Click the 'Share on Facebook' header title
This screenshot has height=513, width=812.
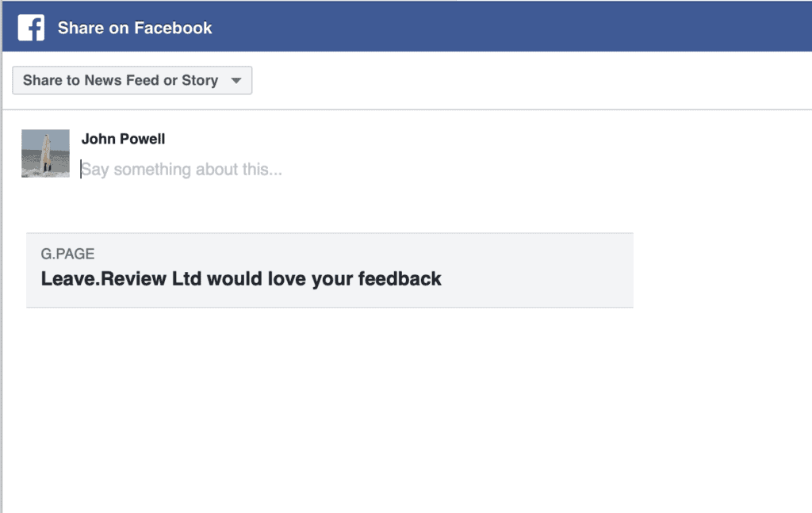135,28
